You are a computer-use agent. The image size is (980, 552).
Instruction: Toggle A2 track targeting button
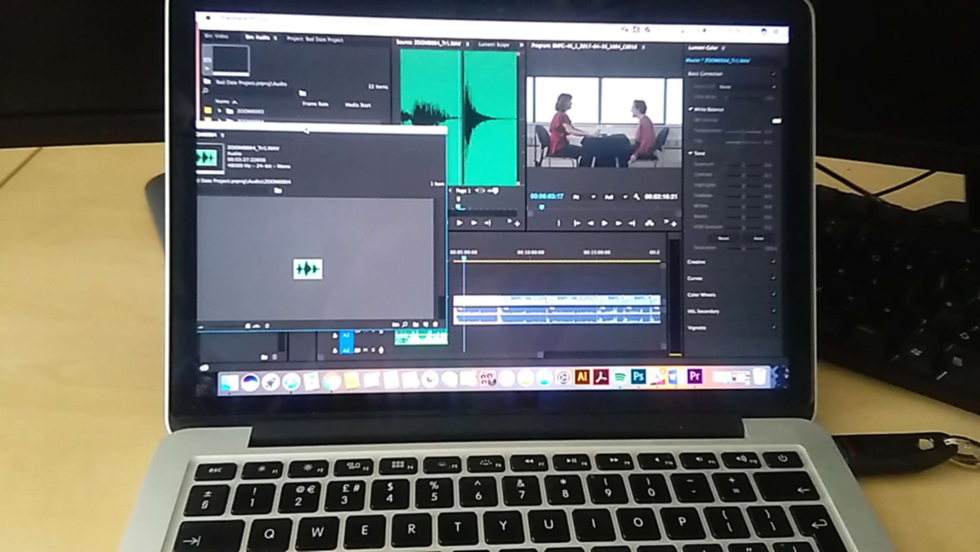(x=346, y=335)
